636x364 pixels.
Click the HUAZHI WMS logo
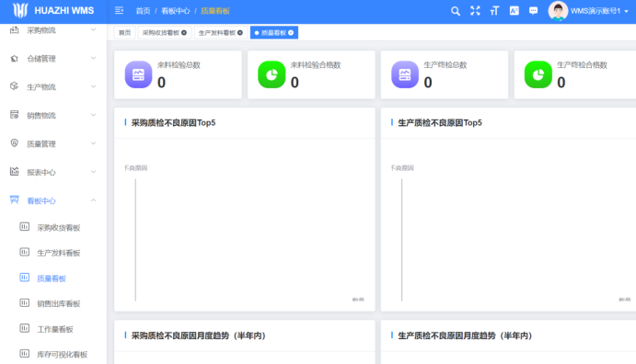[53, 10]
